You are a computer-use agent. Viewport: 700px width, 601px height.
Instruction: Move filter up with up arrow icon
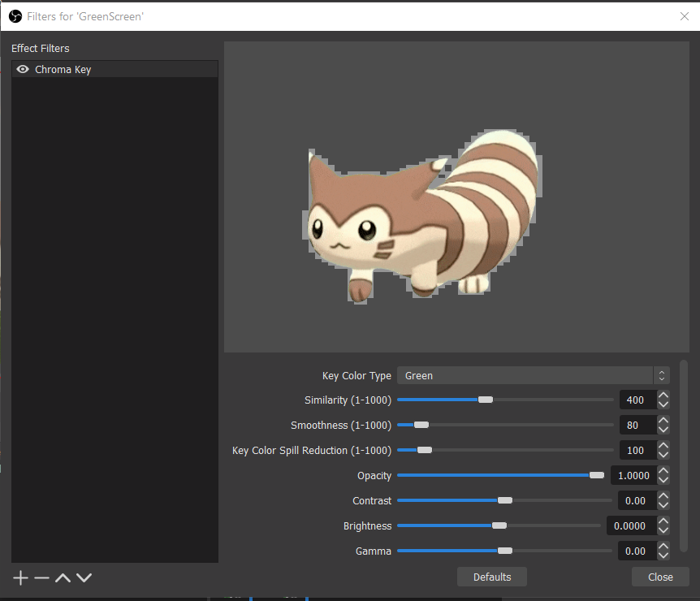point(63,577)
